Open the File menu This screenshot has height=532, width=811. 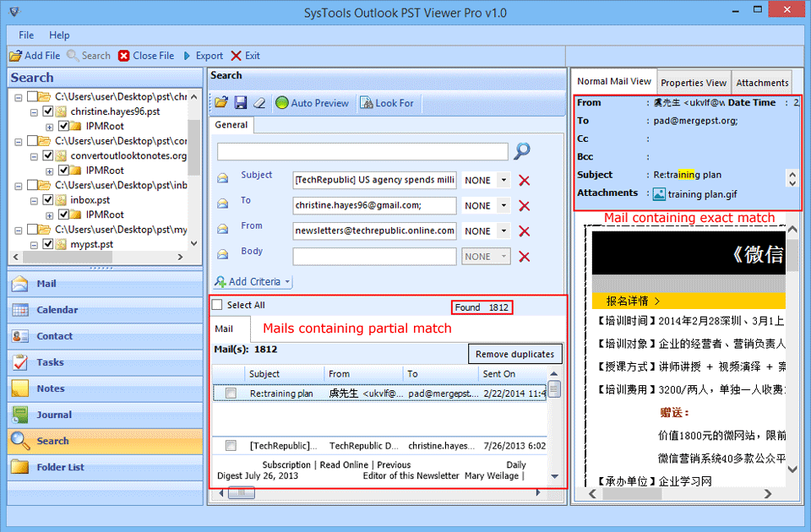point(26,35)
